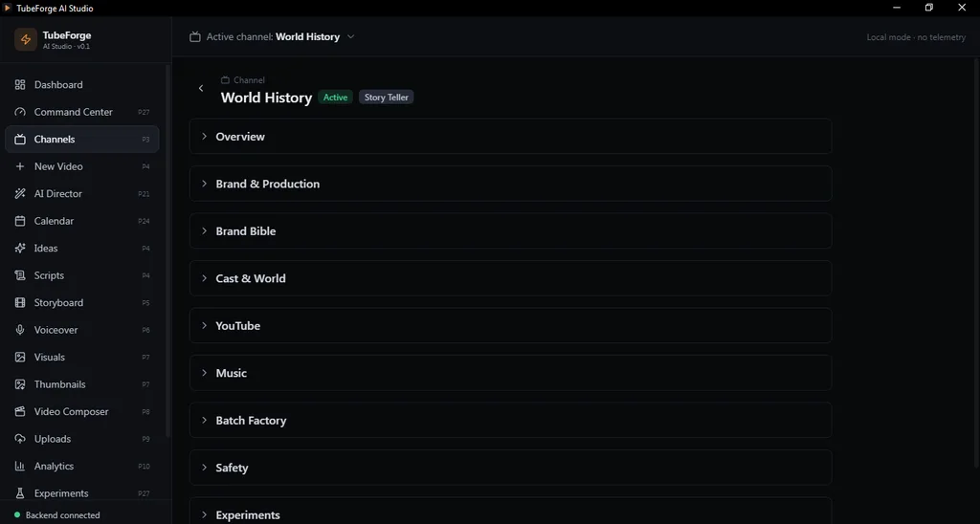Image resolution: width=980 pixels, height=524 pixels.
Task: Open Command Center in the sidebar
Action: (x=82, y=112)
